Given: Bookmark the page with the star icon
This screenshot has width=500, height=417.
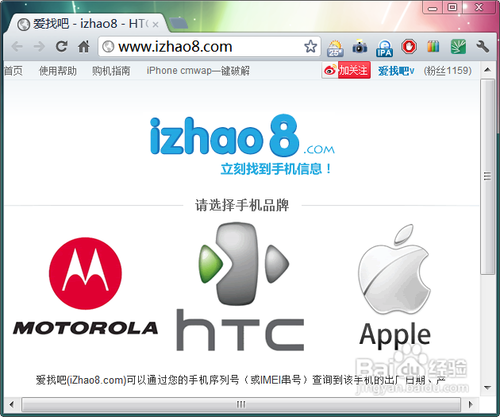Looking at the screenshot, I should click(x=310, y=47).
